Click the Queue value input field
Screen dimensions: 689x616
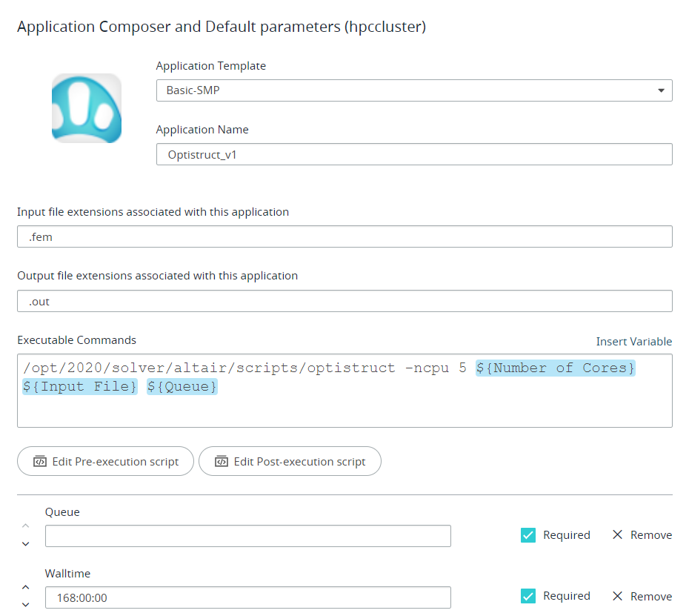248,536
